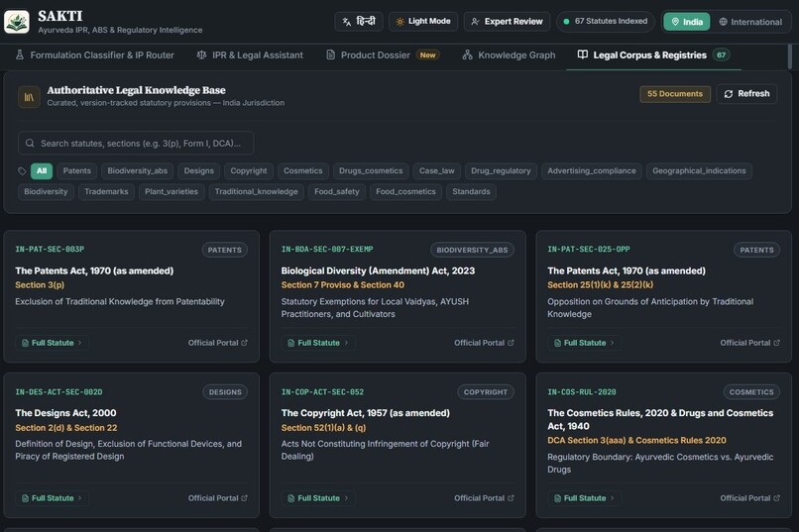Refresh the legal knowledge base
The height and width of the screenshot is (532, 799).
coord(746,94)
